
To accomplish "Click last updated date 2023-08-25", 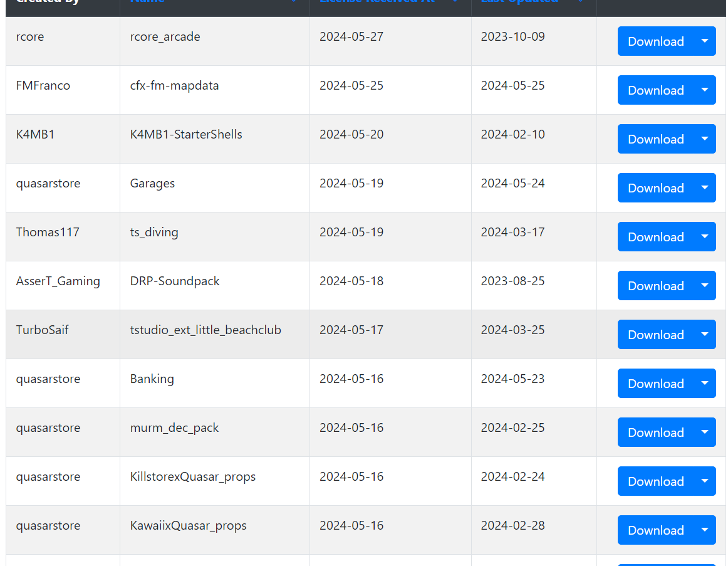I will [512, 281].
